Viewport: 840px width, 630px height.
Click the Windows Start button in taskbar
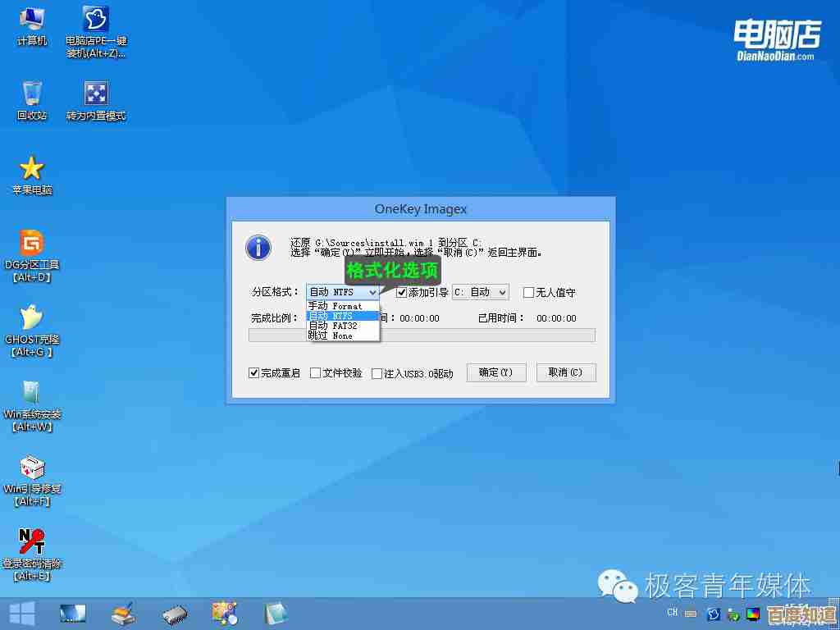[21, 612]
